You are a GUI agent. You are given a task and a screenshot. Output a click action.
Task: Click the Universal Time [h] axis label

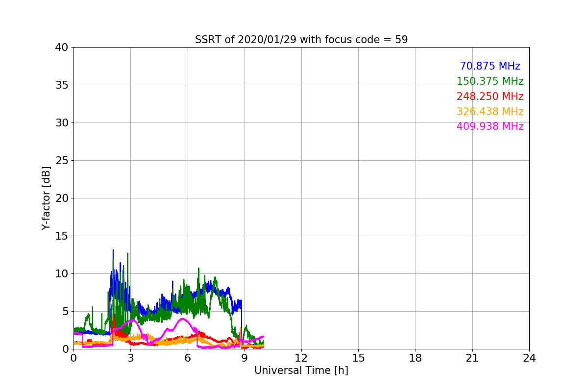pyautogui.click(x=301, y=371)
